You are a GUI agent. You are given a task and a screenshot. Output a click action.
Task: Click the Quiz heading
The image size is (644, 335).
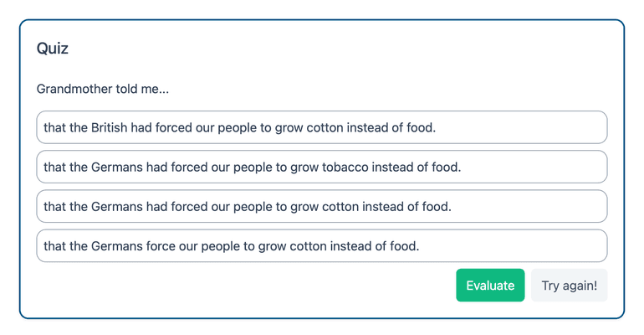click(x=53, y=49)
